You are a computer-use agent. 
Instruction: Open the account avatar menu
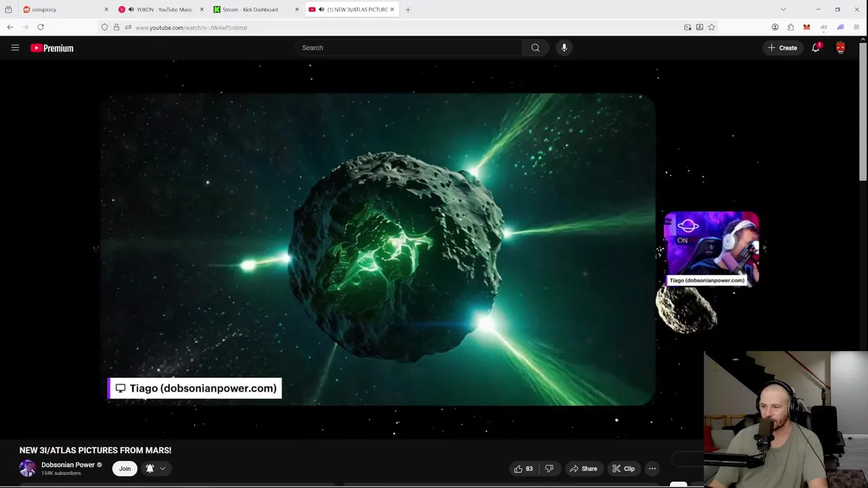(x=840, y=47)
